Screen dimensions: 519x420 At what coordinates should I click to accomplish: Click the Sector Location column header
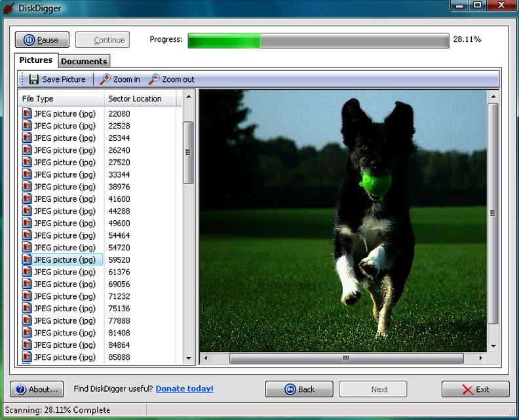140,99
